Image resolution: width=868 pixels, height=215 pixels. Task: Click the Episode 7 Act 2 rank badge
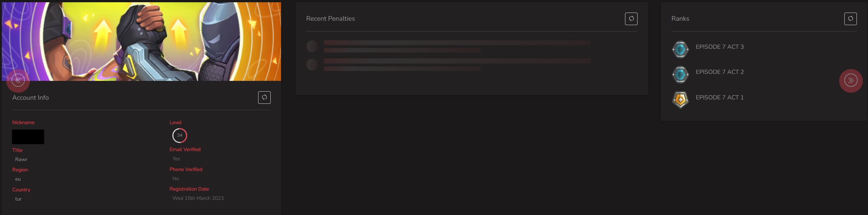[x=680, y=75]
